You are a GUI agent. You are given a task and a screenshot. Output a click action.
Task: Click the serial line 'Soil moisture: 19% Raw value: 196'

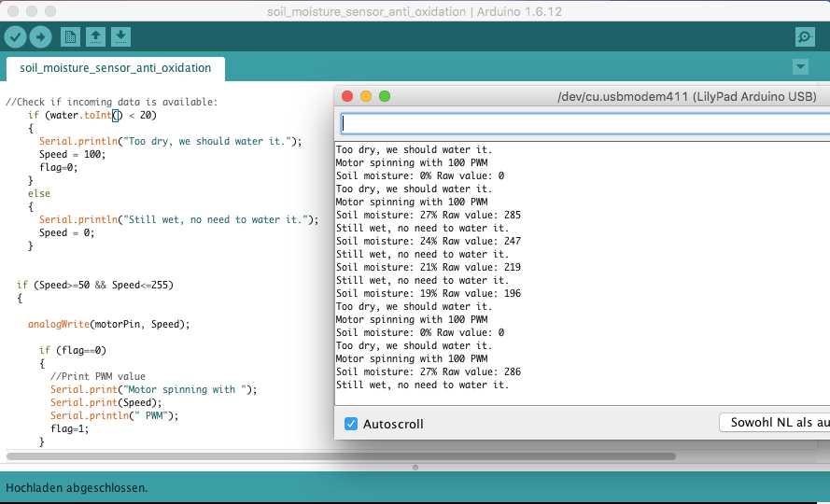point(429,293)
